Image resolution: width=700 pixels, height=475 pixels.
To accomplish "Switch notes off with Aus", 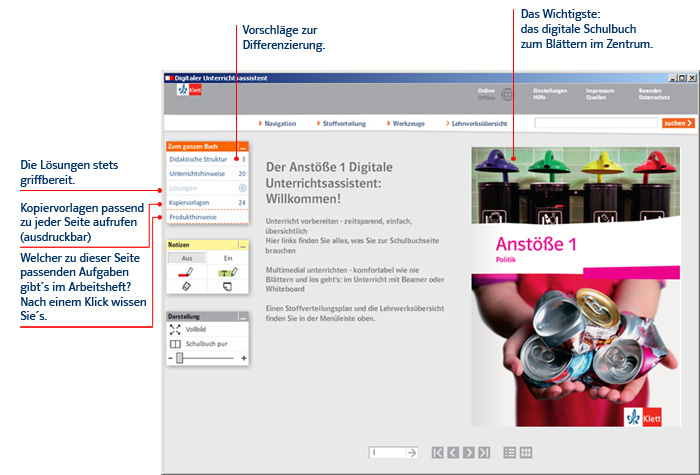I will click(x=187, y=258).
